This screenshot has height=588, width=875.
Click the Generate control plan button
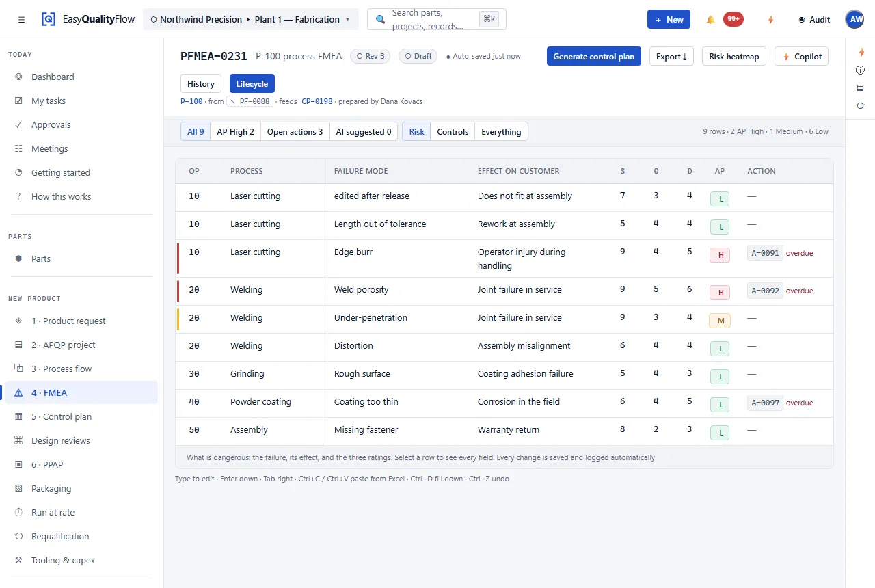(x=593, y=57)
